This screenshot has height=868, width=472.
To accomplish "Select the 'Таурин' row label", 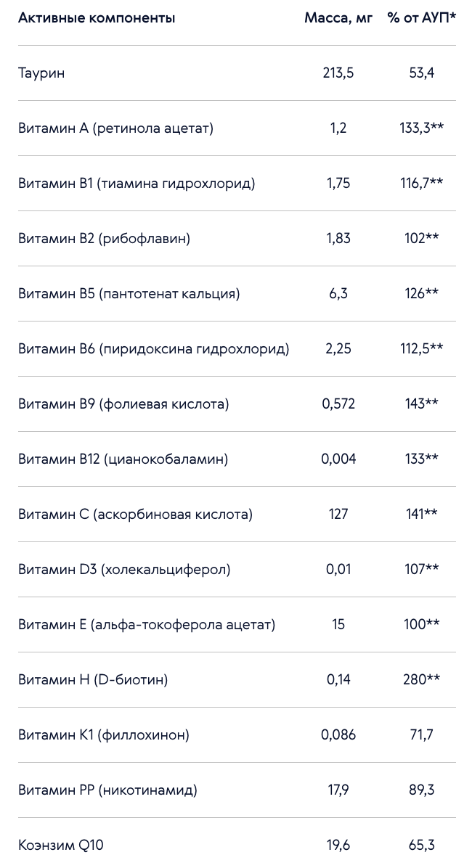I will [x=41, y=73].
